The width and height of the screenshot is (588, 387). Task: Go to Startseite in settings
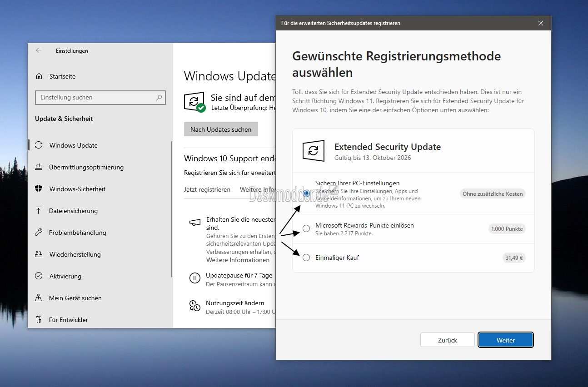(x=62, y=76)
